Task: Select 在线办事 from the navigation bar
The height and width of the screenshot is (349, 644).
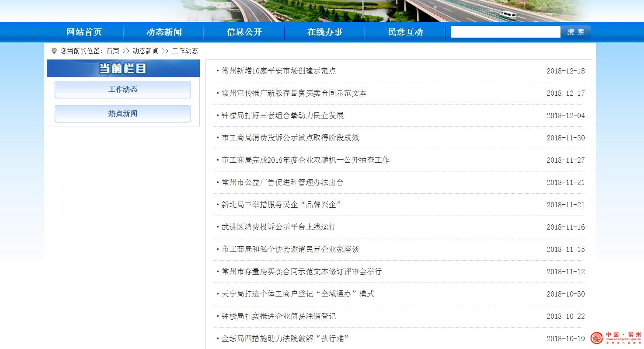Action: point(324,32)
